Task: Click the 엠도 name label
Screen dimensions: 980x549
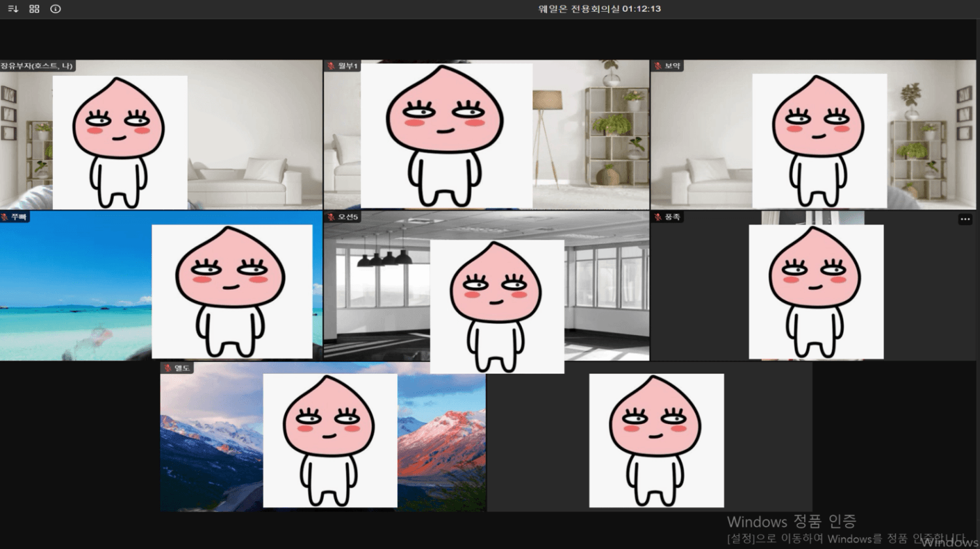Action: click(182, 368)
